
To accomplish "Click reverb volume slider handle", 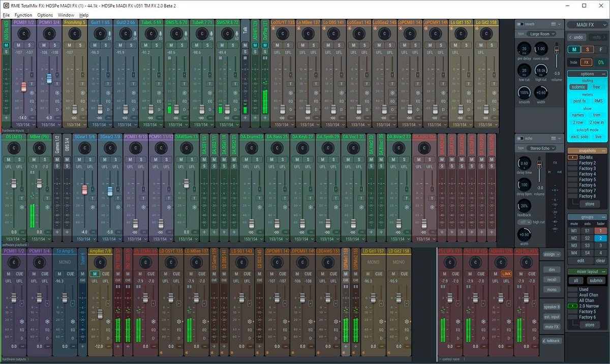I will pos(557,50).
